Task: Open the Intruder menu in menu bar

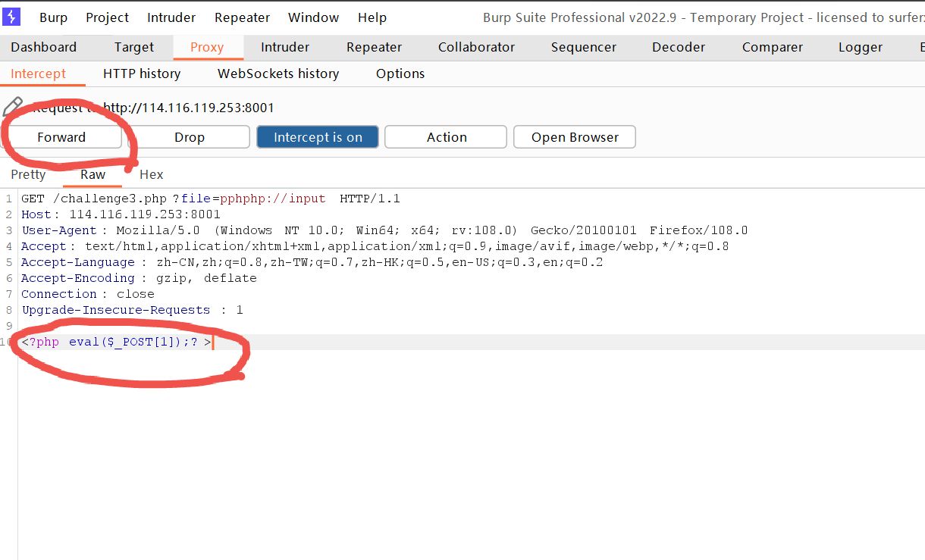Action: [171, 17]
